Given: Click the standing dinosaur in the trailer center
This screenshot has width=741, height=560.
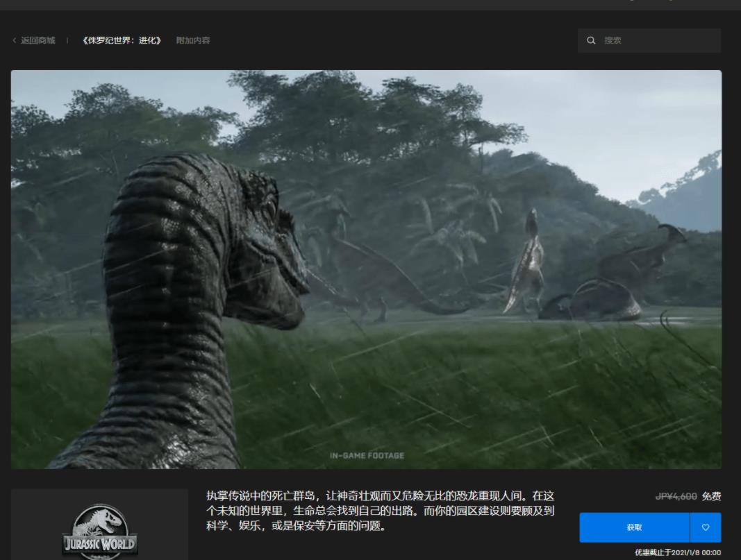Looking at the screenshot, I should click(x=526, y=267).
